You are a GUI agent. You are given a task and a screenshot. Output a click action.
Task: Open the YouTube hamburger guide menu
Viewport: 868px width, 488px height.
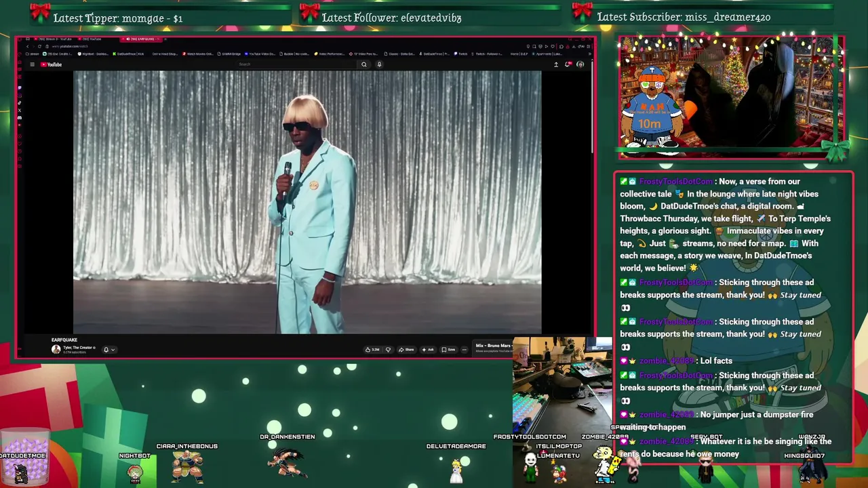pyautogui.click(x=32, y=64)
